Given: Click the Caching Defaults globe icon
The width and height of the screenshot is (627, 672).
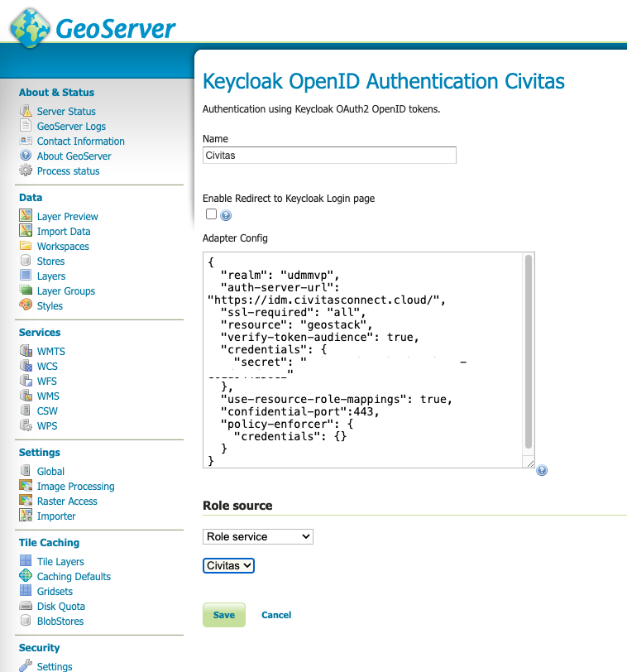Looking at the screenshot, I should (26, 575).
